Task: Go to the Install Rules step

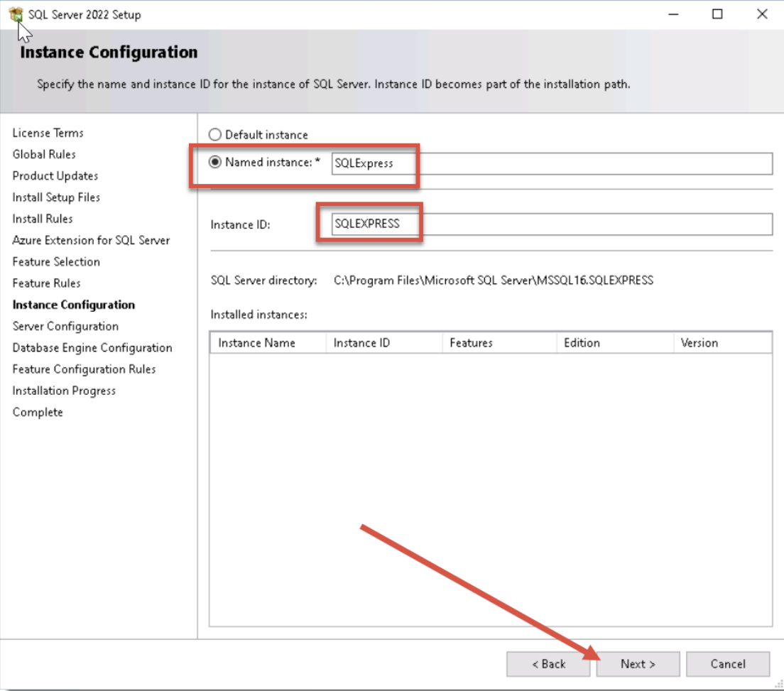Action: 43,219
